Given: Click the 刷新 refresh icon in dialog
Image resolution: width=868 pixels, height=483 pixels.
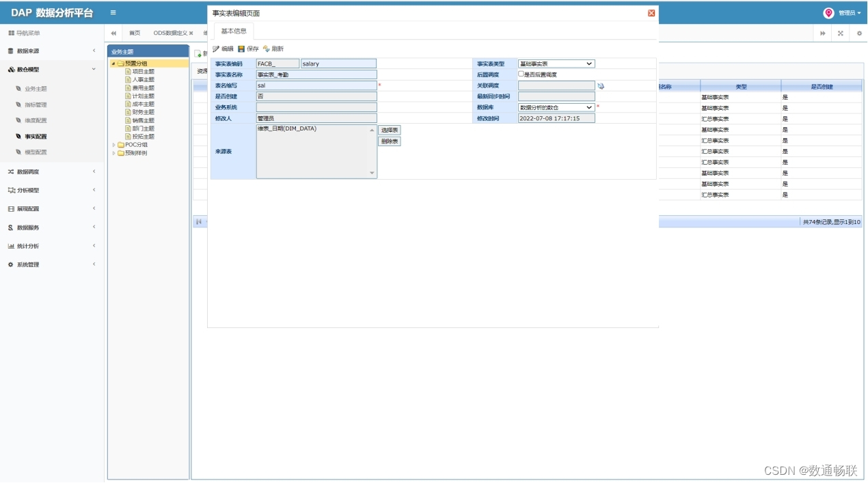Looking at the screenshot, I should (x=267, y=49).
